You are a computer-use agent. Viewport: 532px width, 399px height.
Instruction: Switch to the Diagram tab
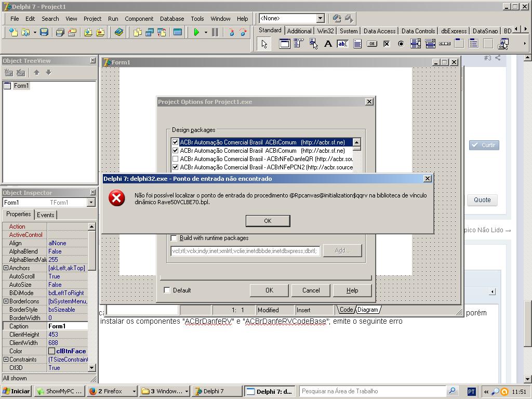click(368, 310)
